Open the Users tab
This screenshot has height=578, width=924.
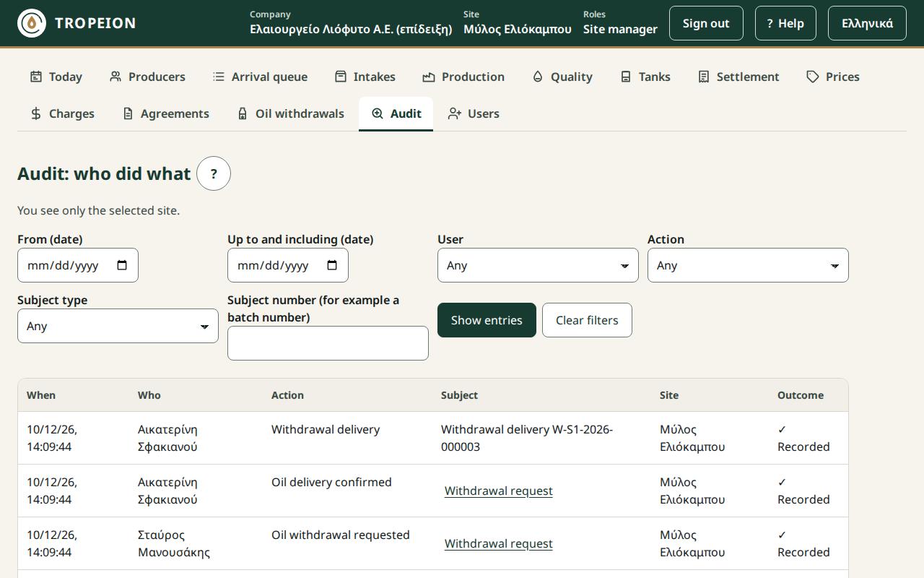coord(474,113)
